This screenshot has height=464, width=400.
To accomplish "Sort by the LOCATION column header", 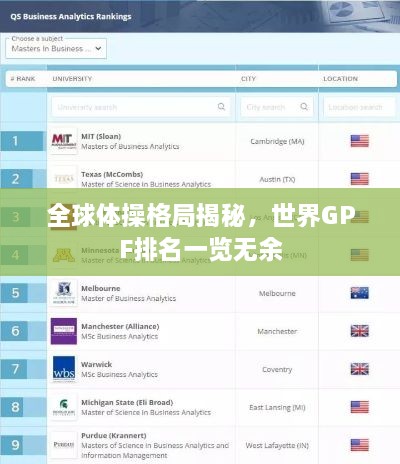I will coord(340,79).
